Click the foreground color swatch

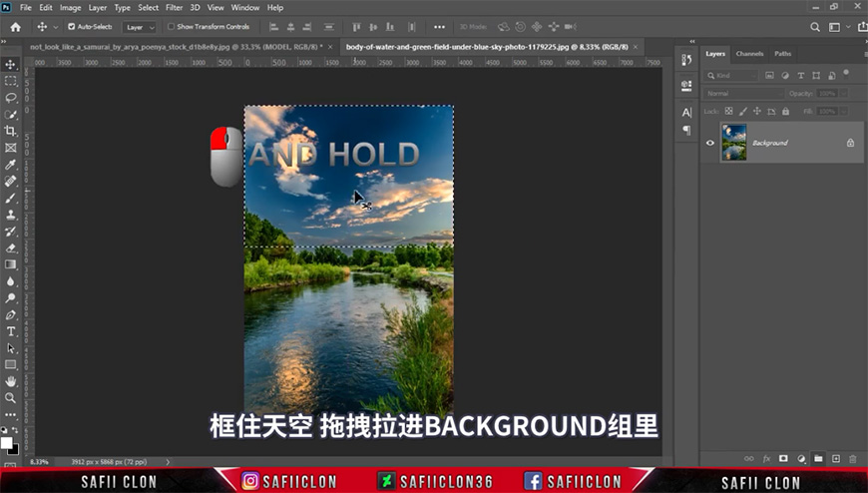[6, 442]
